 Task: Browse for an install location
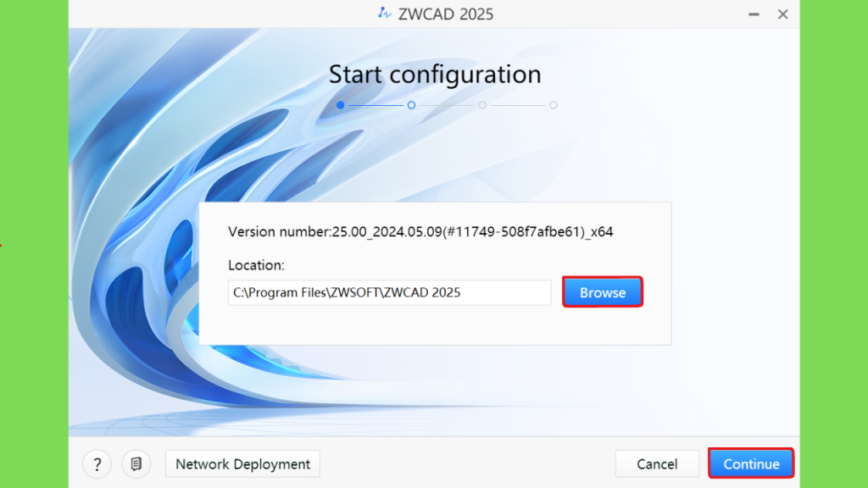(x=603, y=292)
